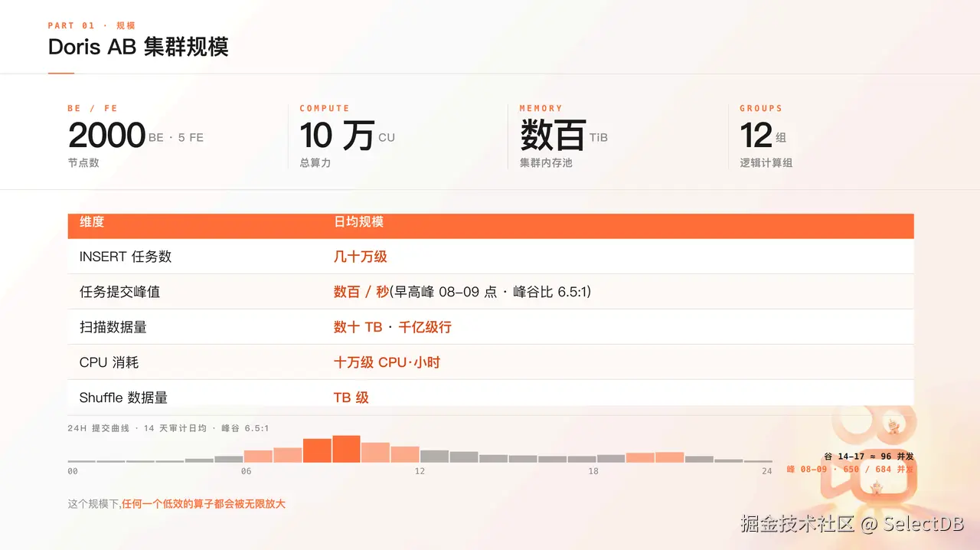980x550 pixels.
Task: Click the slide title "Doris AB 集群规模"
Action: 138,47
